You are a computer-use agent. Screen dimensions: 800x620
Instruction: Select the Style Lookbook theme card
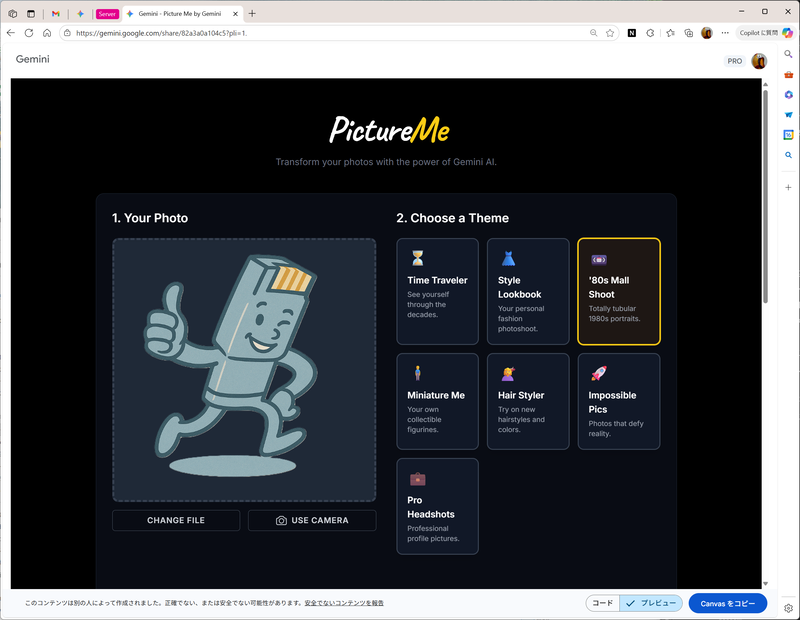528,291
